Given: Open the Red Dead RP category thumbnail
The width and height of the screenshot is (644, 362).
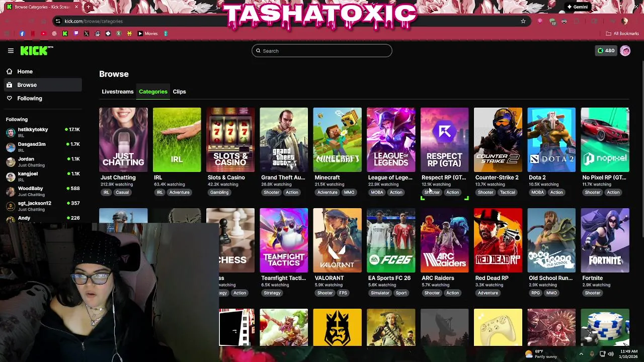Looking at the screenshot, I should [x=498, y=240].
